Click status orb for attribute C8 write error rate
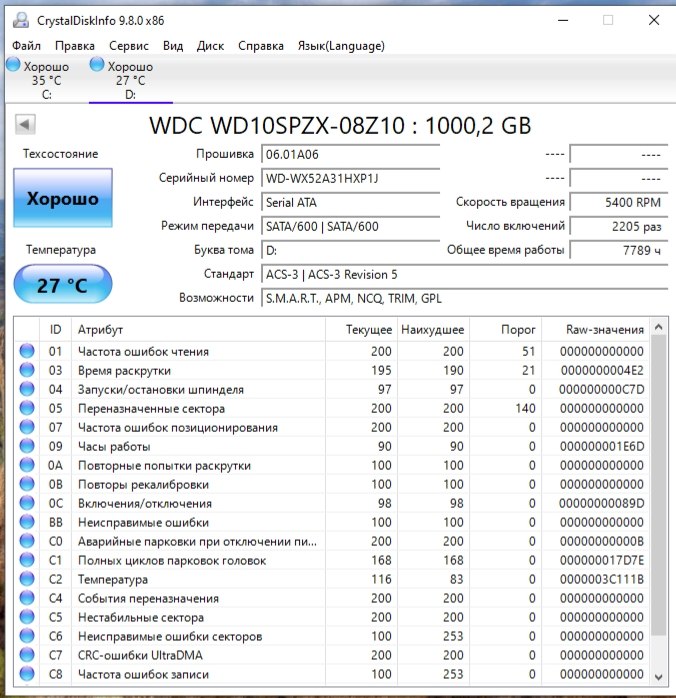 pyautogui.click(x=27, y=674)
